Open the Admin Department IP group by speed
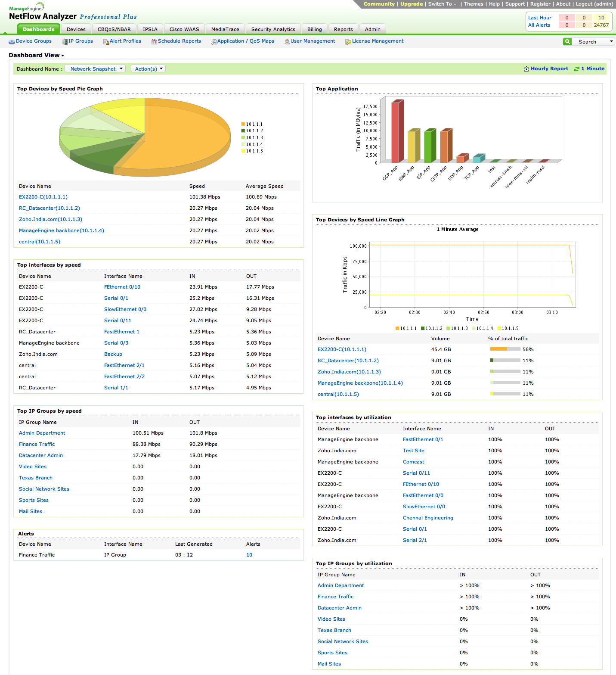The height and width of the screenshot is (675, 616). 42,433
